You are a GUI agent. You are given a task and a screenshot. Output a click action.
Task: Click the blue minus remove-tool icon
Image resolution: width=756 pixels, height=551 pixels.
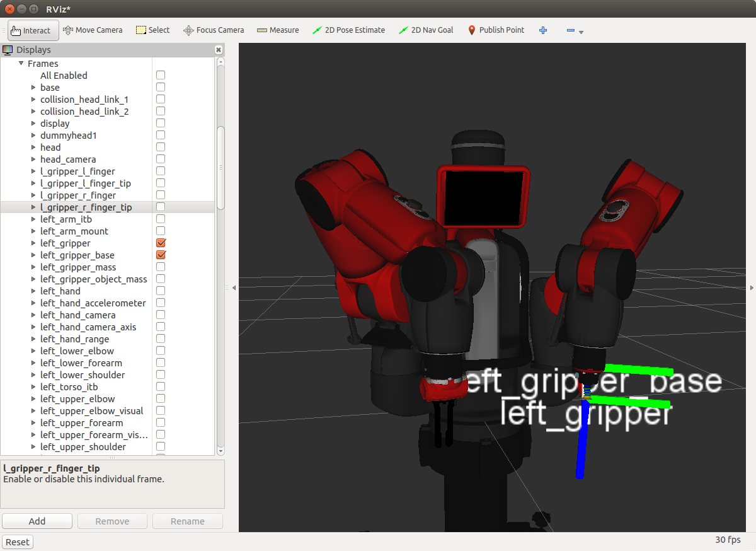tap(570, 30)
